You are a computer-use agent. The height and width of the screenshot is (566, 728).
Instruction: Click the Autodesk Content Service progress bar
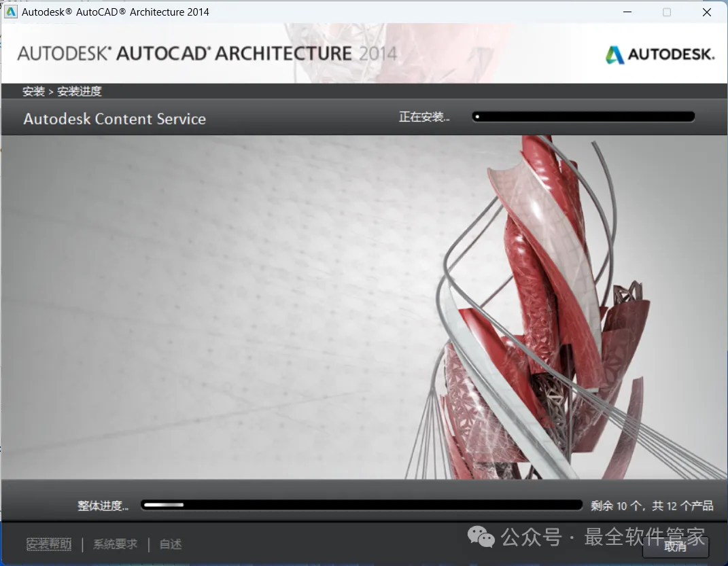(583, 116)
